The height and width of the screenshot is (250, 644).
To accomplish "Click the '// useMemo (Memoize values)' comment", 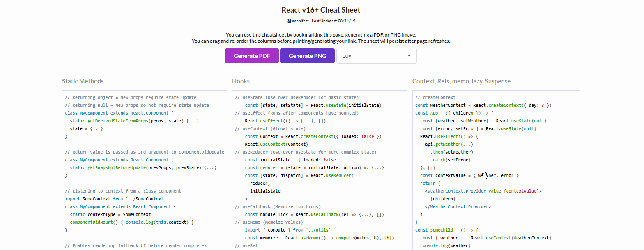I will click(x=269, y=222).
